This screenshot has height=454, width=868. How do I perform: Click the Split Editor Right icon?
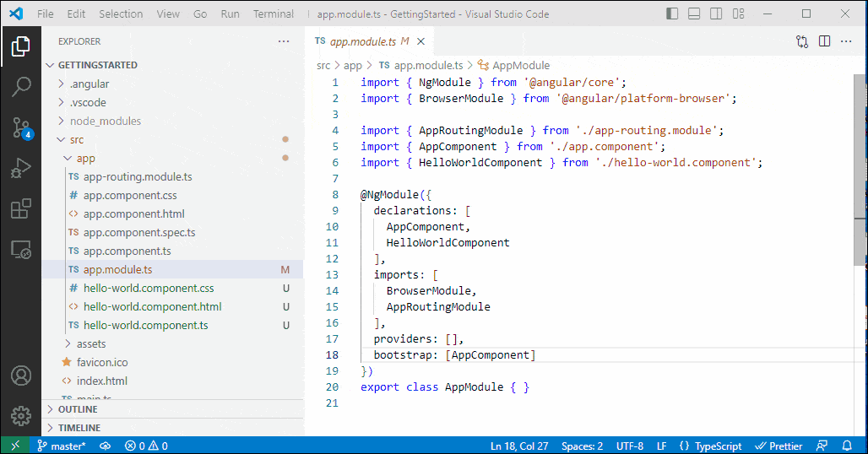click(x=824, y=41)
